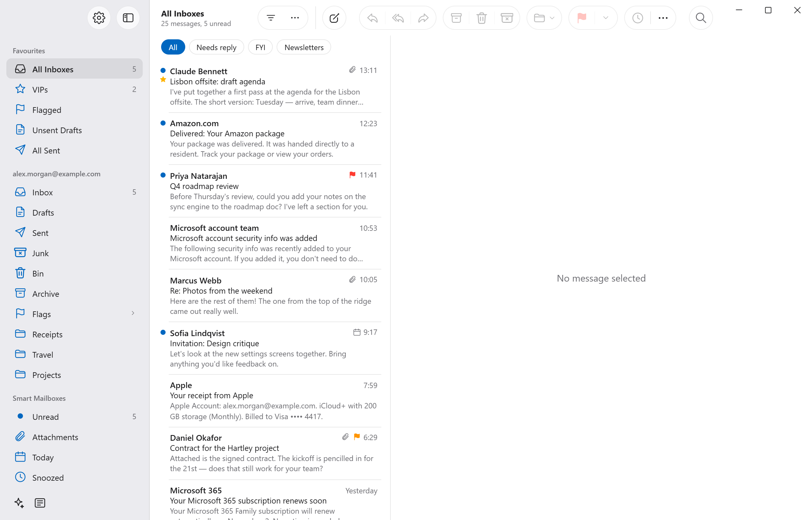The height and width of the screenshot is (520, 812).
Task: Open list options ellipsis next to filter
Action: click(x=295, y=17)
